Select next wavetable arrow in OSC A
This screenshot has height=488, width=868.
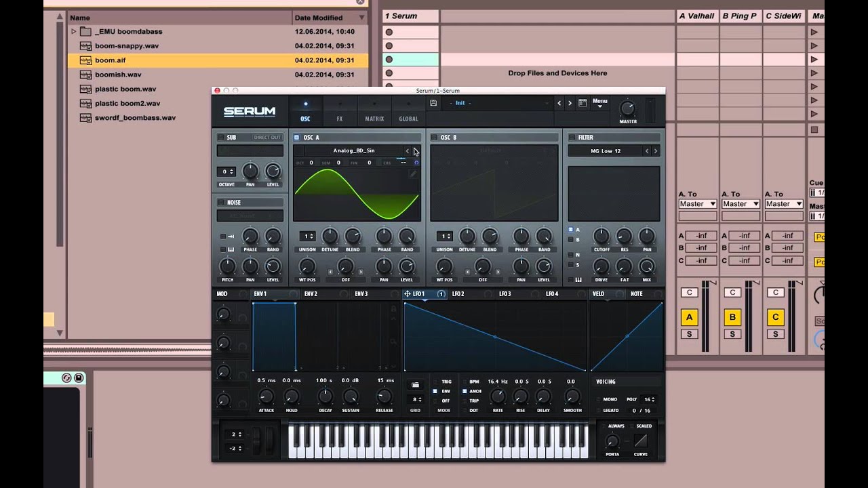(x=416, y=151)
